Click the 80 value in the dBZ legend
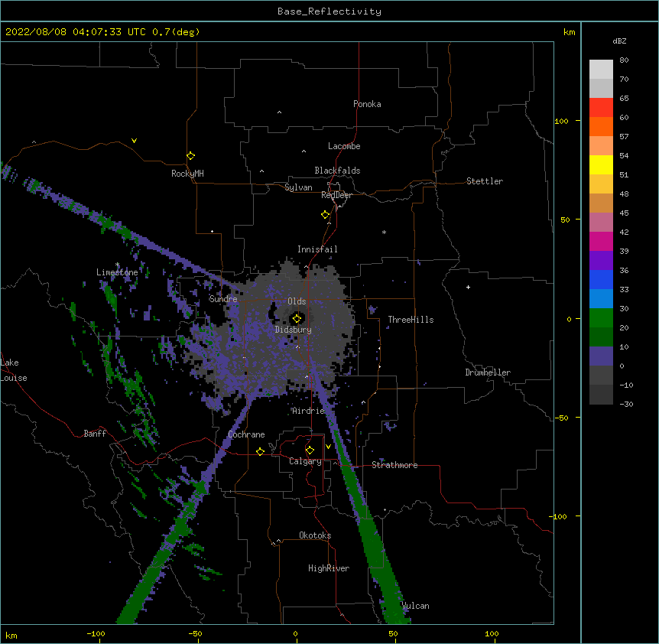Screen dimensions: 659x644 point(624,60)
